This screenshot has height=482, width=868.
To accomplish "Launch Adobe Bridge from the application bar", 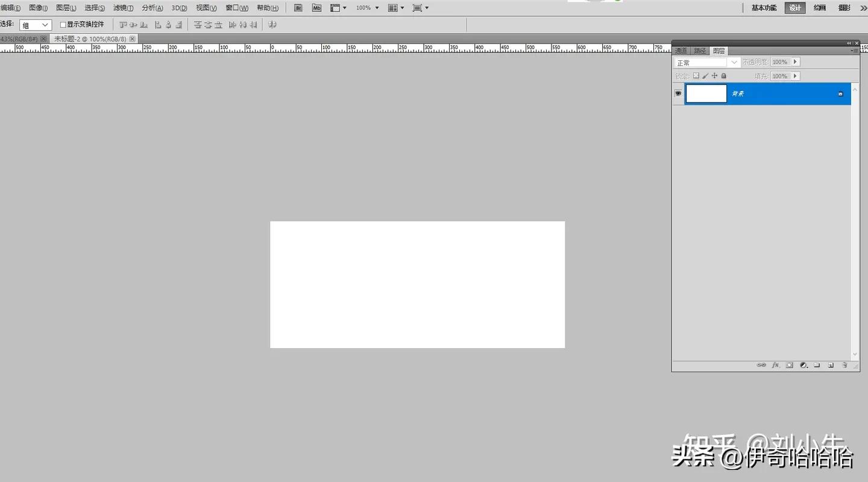I will [x=298, y=7].
